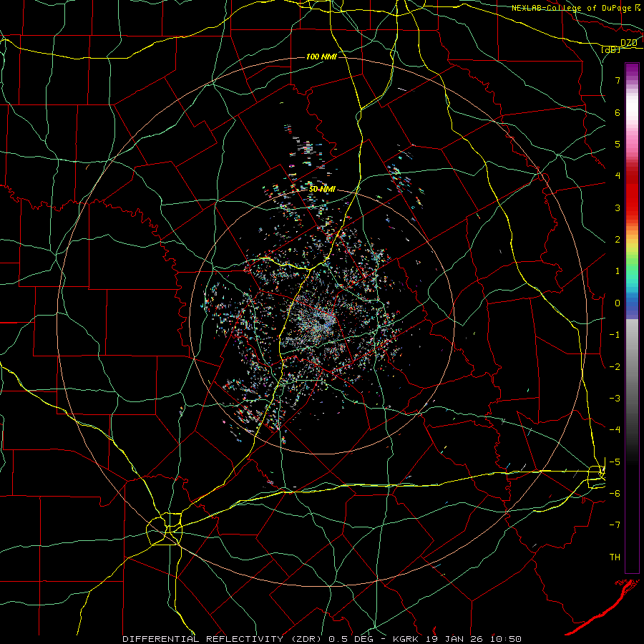Click the scale value -5 on the legend

coord(615,462)
